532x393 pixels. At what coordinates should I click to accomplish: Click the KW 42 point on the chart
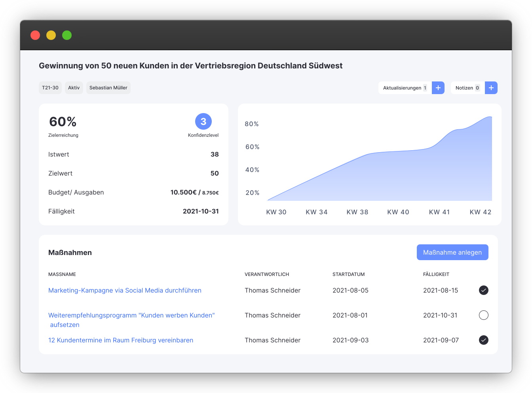click(480, 212)
